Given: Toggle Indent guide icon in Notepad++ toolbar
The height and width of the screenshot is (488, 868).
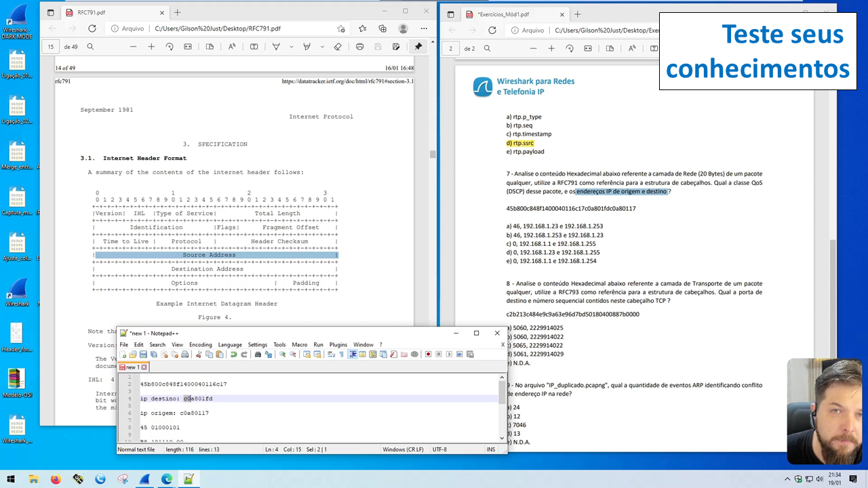Looking at the screenshot, I should [x=353, y=354].
